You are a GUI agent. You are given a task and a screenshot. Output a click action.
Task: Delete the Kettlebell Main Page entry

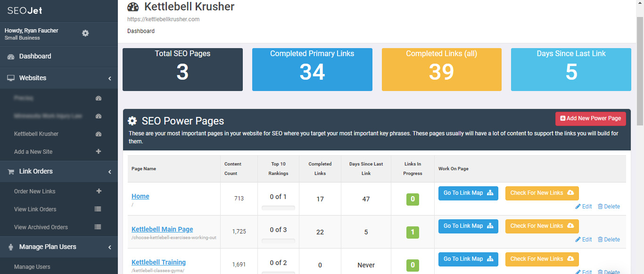(609, 240)
